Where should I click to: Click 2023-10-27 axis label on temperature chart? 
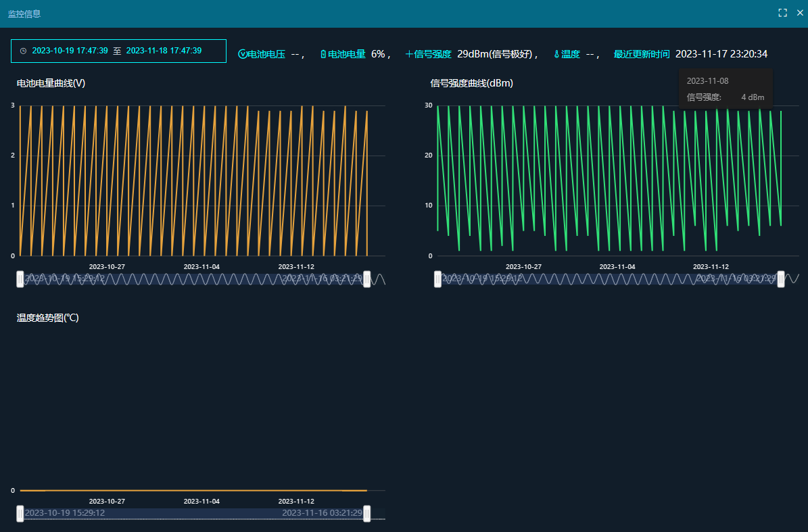107,501
